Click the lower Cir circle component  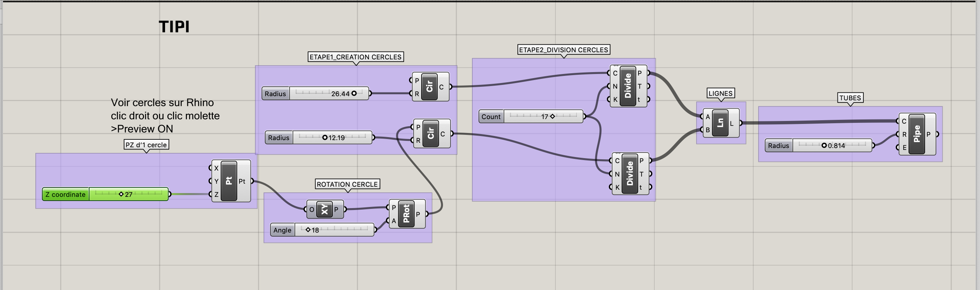point(431,133)
